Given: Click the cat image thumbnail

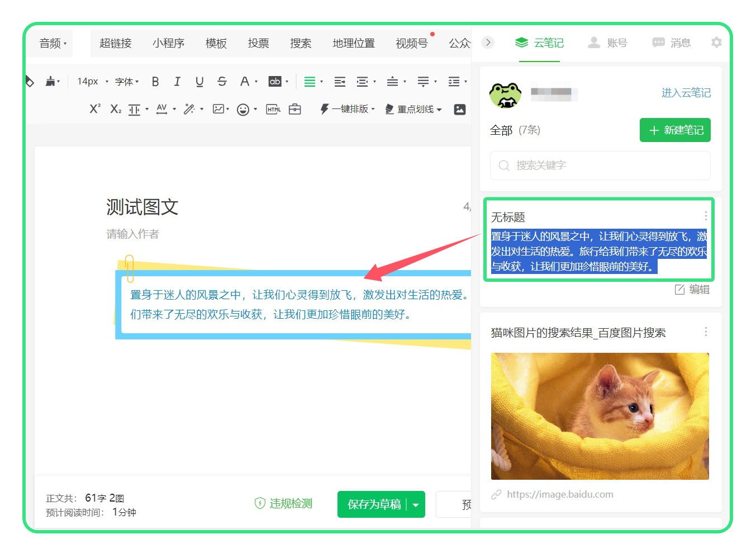Looking at the screenshot, I should coord(600,416).
